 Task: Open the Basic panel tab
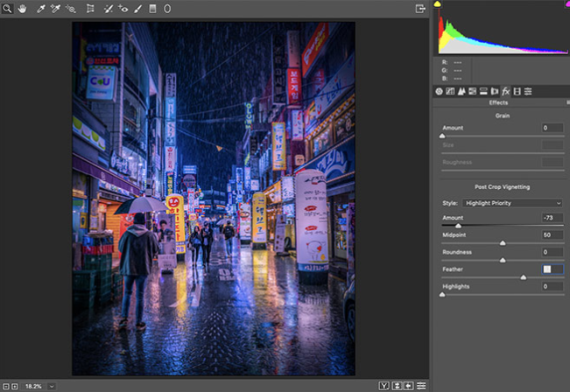pyautogui.click(x=440, y=92)
